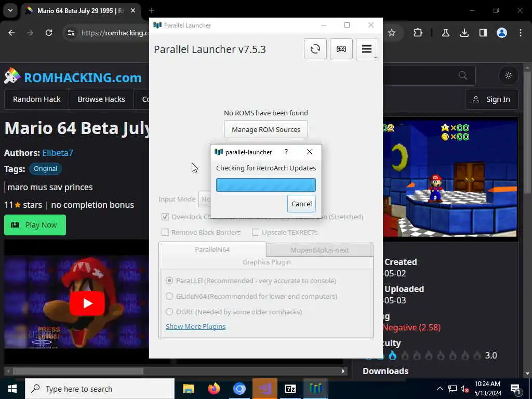The image size is (532, 399).
Task: Click the refresh ROM list icon in Parallel Launcher
Action: click(x=315, y=49)
